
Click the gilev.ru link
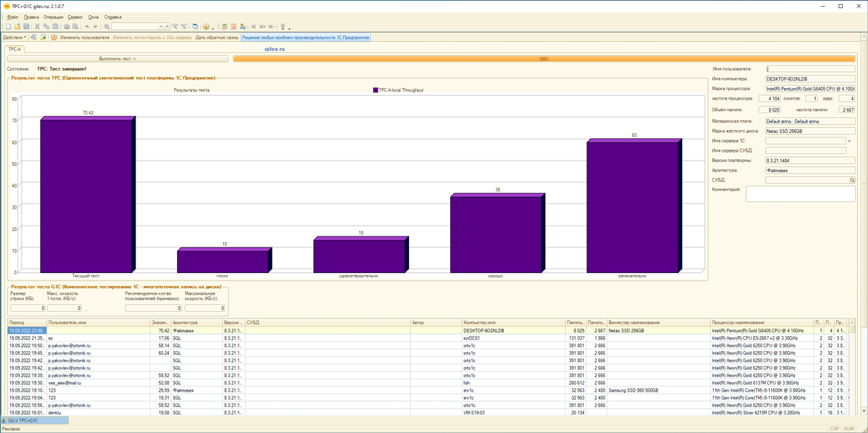coord(274,49)
